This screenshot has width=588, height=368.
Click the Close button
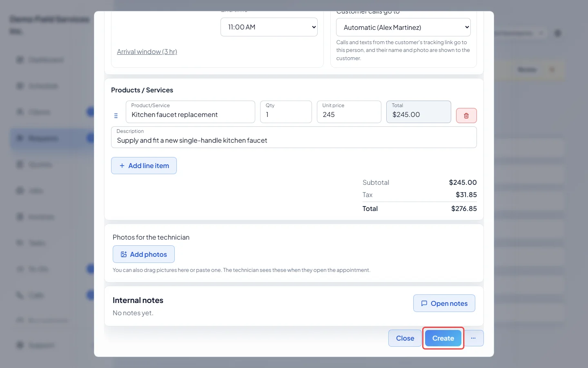405,338
